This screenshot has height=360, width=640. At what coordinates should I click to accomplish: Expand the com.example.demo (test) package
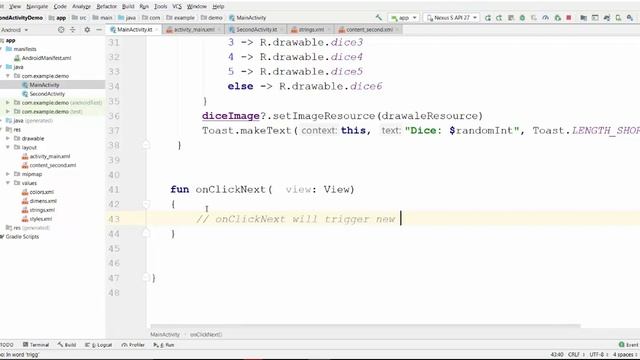(x=8, y=111)
